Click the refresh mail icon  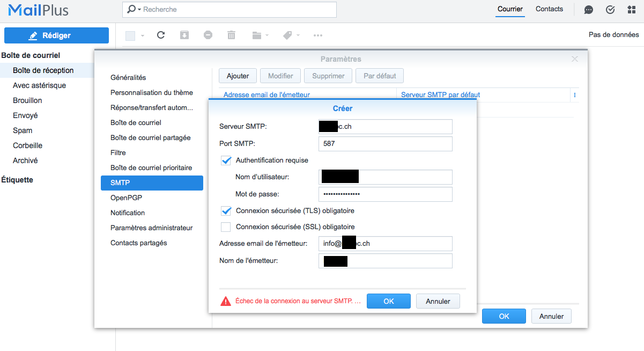click(160, 35)
